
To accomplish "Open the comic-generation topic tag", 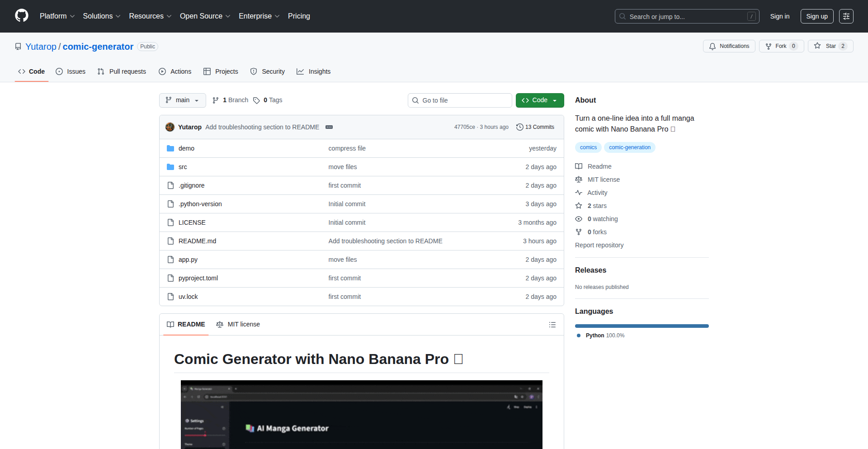I will (629, 147).
